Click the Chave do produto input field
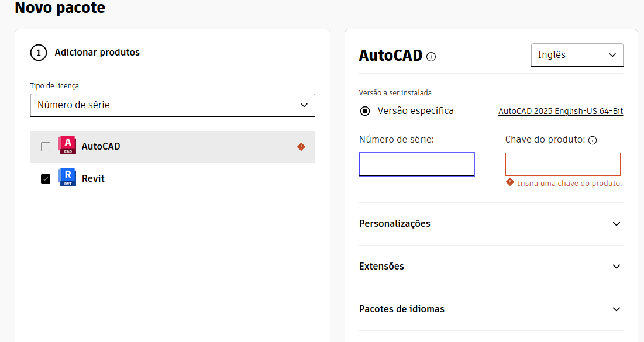Screen dimensions: 644x342 coord(563,164)
